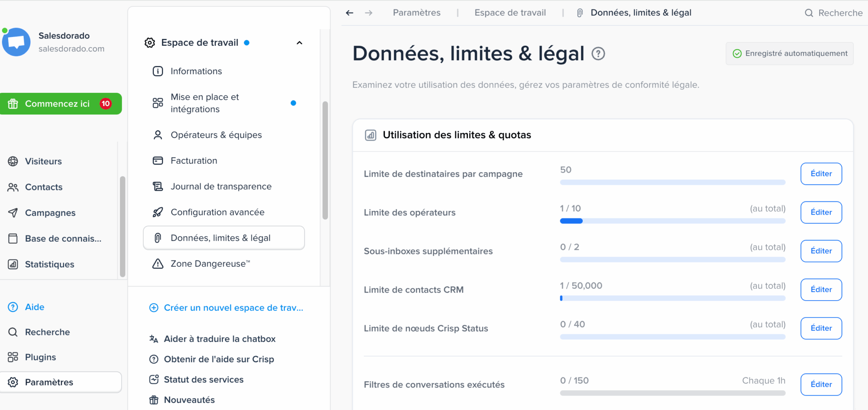Screen dimensions: 868x410
Task: Click the Espace de travail gear icon
Action: point(150,43)
